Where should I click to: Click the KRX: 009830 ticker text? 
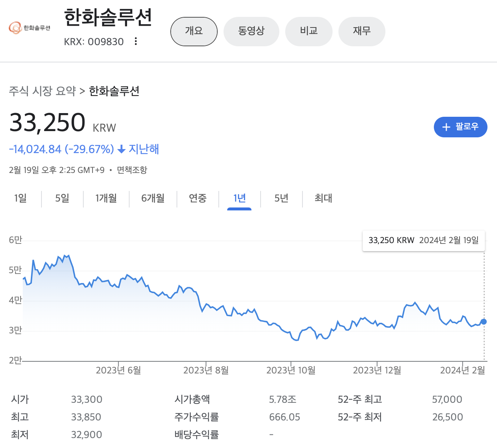click(94, 41)
